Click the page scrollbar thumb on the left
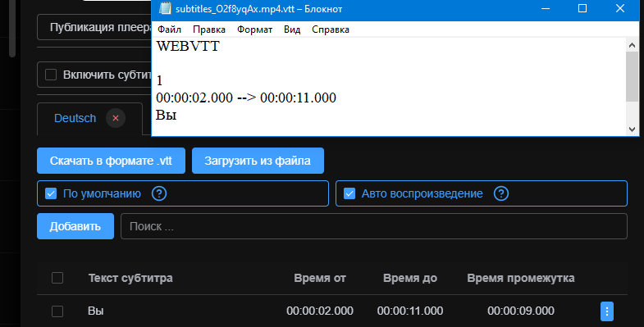Viewport: 644px width, 327px height. pos(12,28)
